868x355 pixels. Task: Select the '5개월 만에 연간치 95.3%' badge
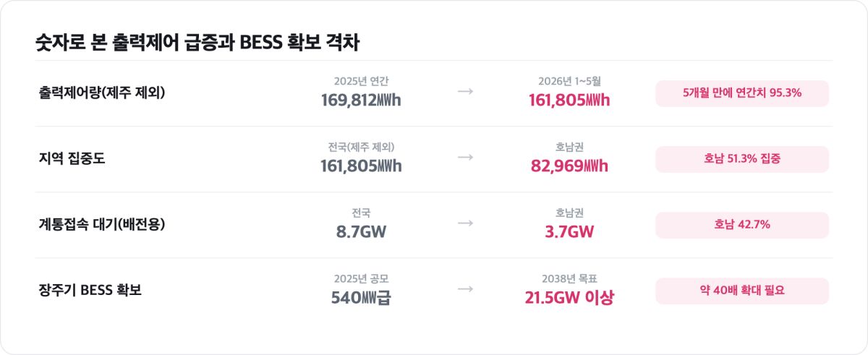742,93
